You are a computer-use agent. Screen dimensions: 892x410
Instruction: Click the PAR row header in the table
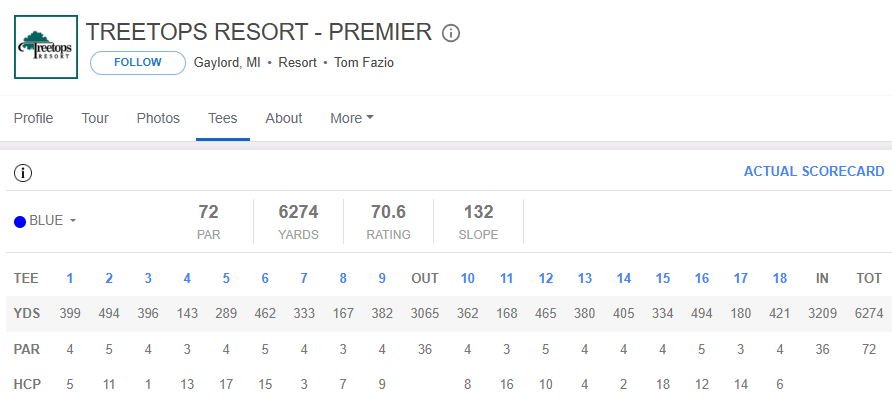pyautogui.click(x=27, y=349)
